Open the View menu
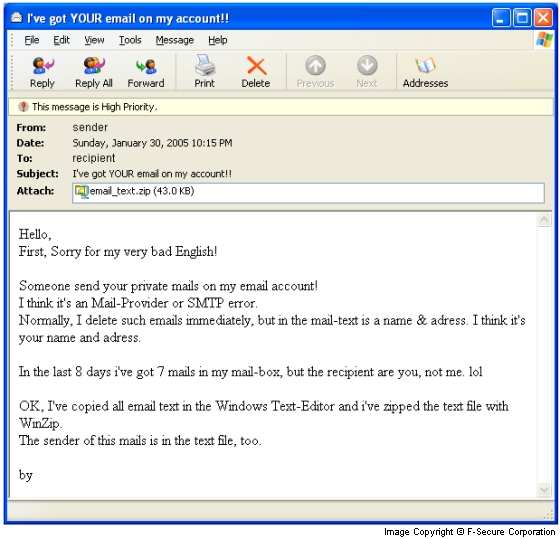560x539 pixels. pos(94,40)
